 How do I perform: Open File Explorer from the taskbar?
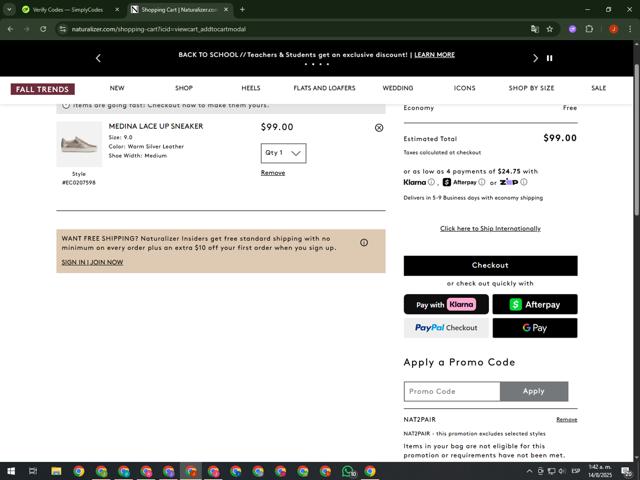[56, 471]
